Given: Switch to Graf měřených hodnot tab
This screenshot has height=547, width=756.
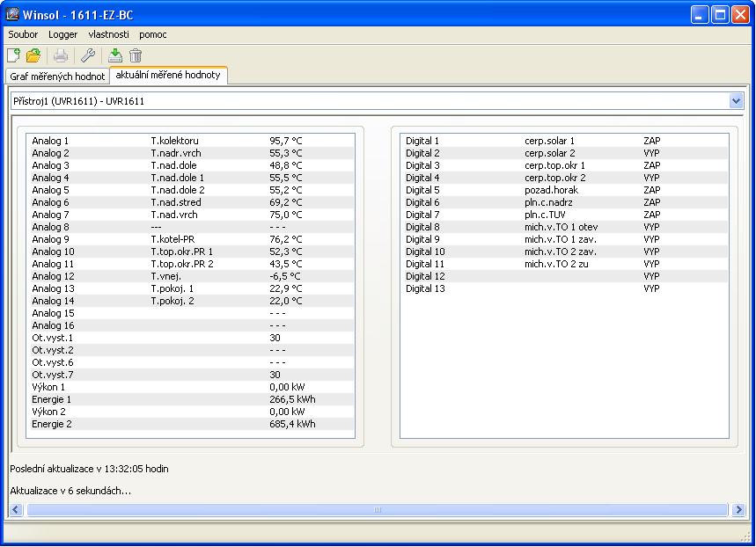Looking at the screenshot, I should 57,77.
